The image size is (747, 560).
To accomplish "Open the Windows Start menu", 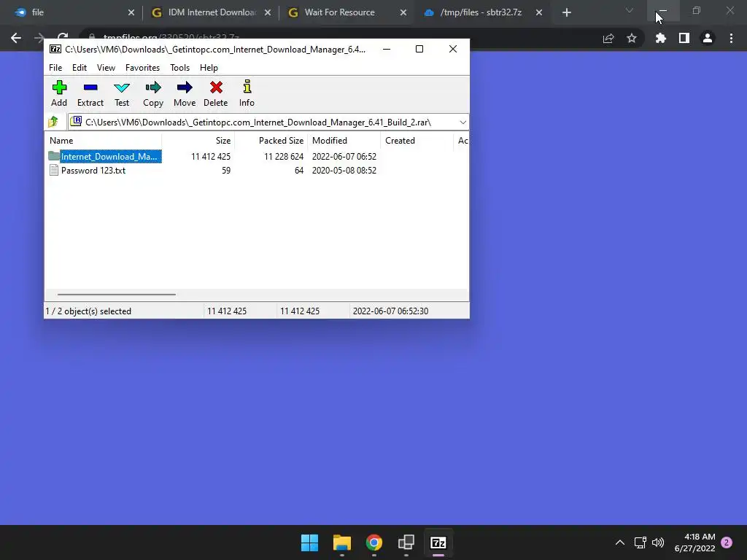I will pyautogui.click(x=309, y=542).
